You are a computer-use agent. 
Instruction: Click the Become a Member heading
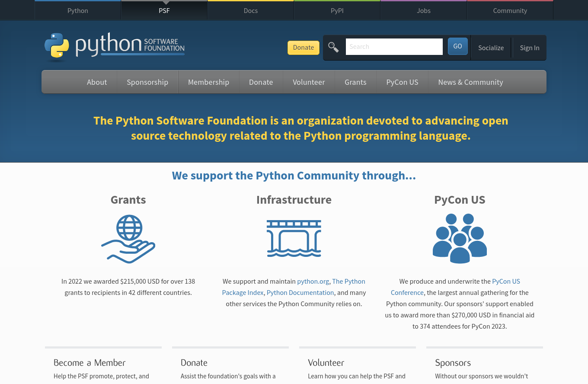point(89,363)
